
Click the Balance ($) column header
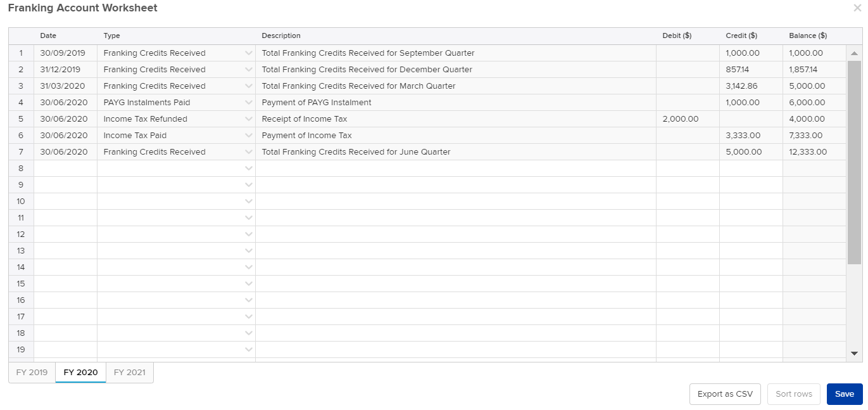tap(814, 36)
